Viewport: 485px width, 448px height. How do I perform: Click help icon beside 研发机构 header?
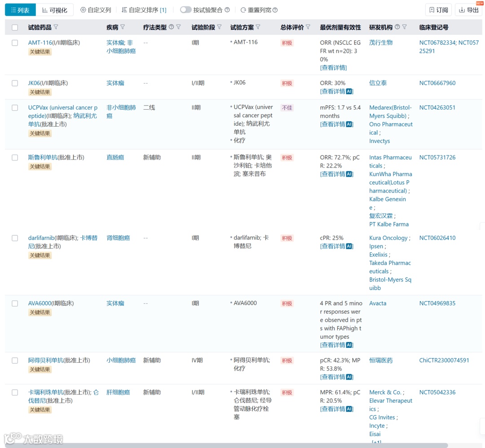397,27
